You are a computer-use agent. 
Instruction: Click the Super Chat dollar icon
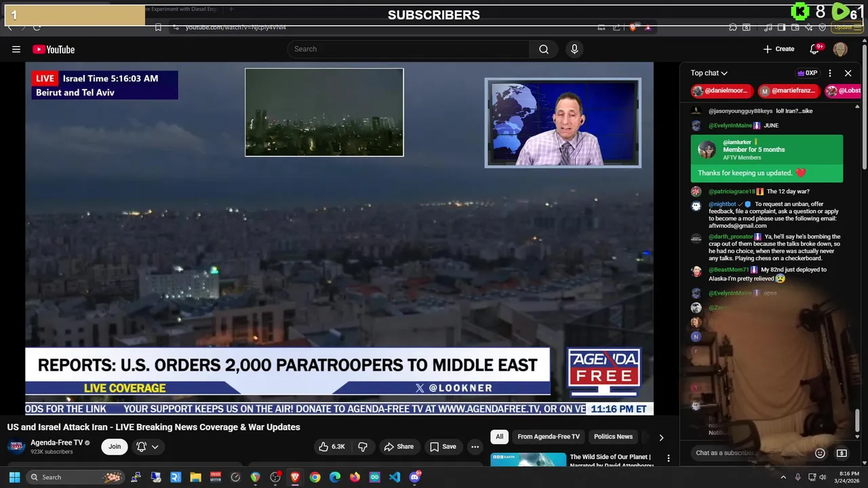842,453
